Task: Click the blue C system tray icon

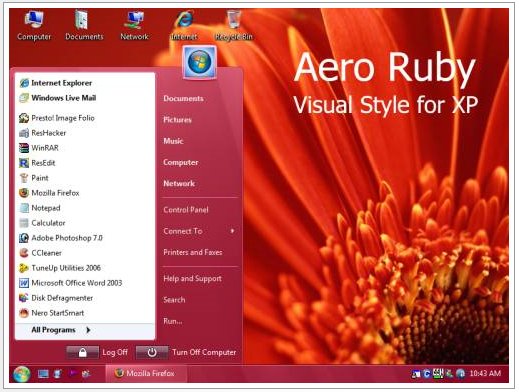Action: point(426,374)
